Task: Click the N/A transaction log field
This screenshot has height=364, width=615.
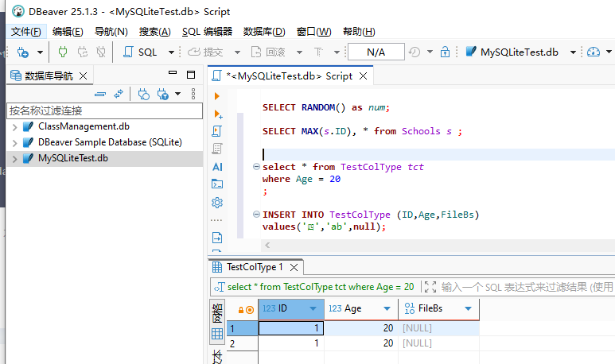Action: (376, 52)
